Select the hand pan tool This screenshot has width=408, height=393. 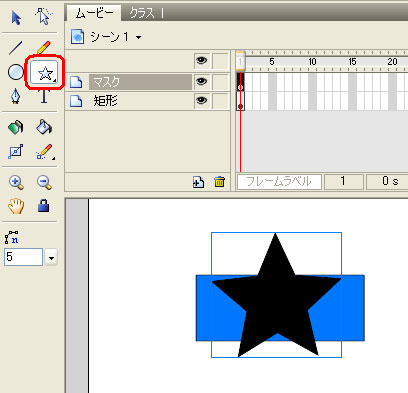pos(16,206)
